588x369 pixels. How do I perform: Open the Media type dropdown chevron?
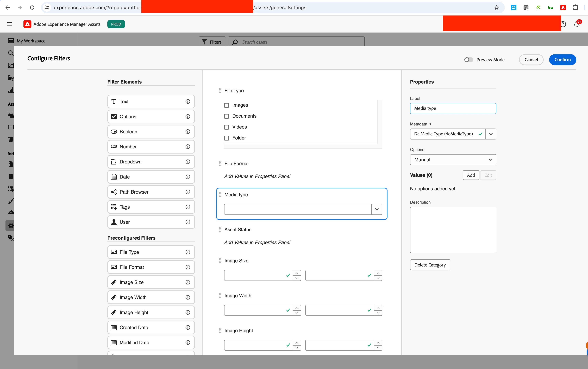click(x=377, y=209)
